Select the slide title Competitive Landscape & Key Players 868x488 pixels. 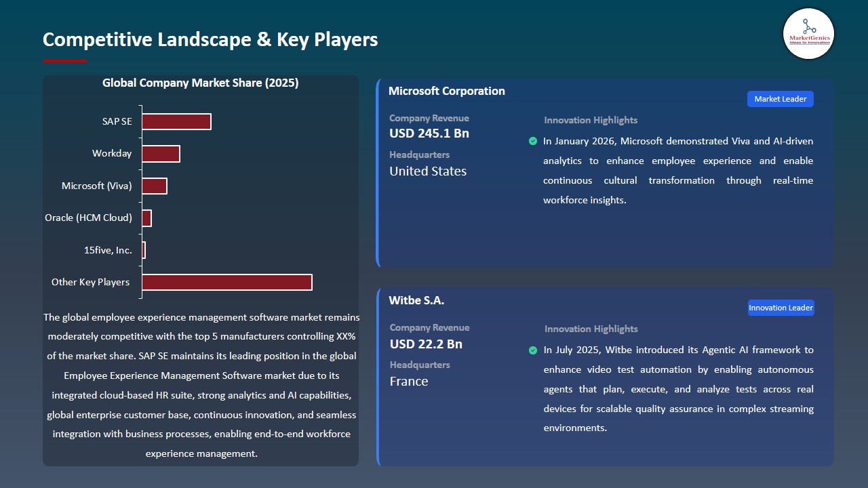210,39
